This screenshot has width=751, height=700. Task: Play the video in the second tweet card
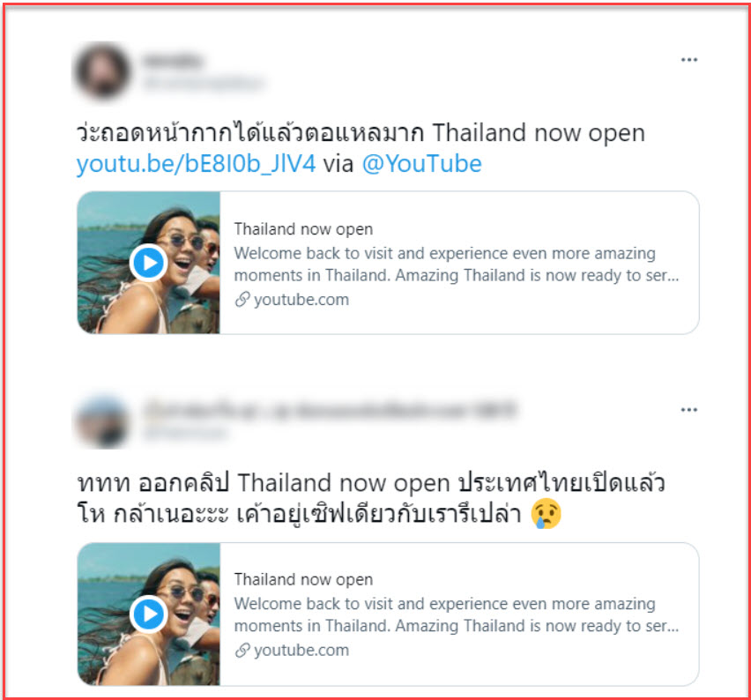148,614
